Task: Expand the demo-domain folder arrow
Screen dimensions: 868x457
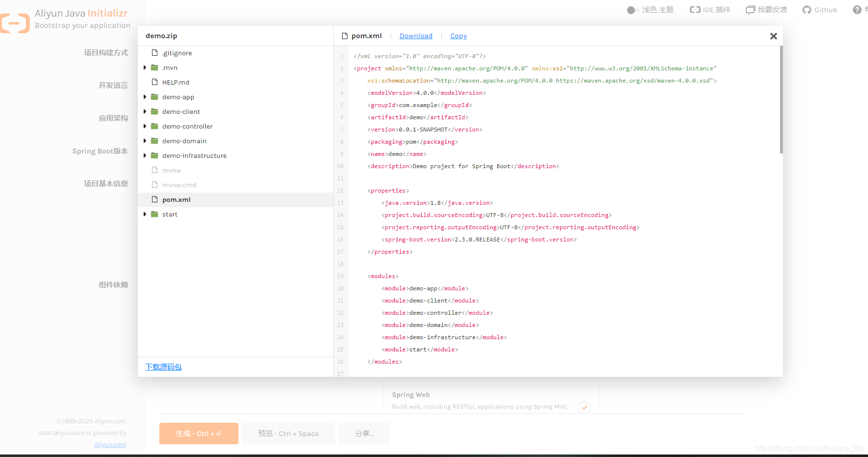Action: click(145, 141)
